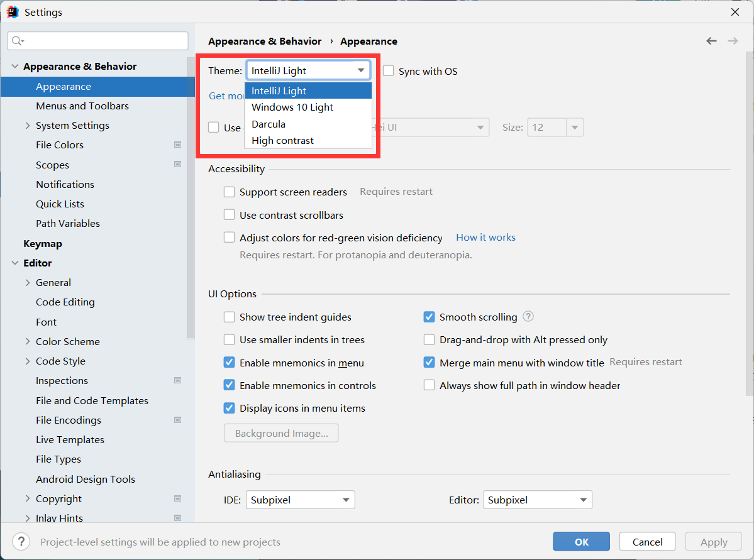Enable Drag-and-drop with Alt pressed only

click(x=430, y=340)
